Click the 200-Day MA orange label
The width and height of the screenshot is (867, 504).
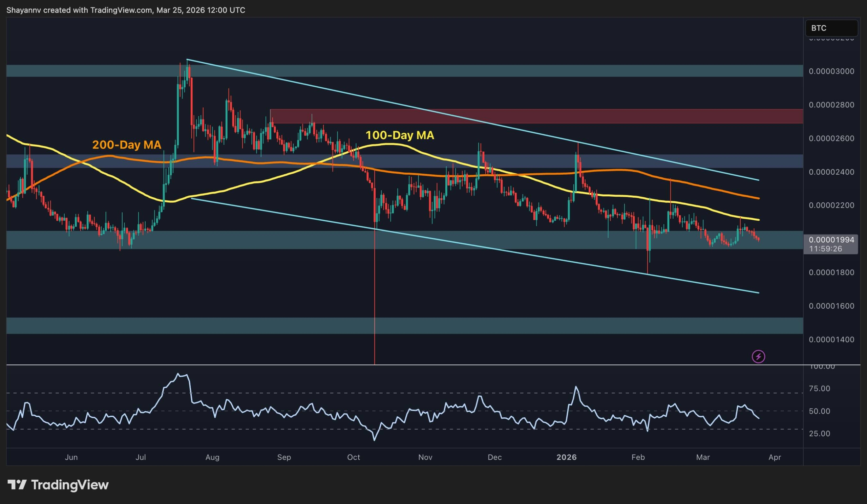point(127,145)
